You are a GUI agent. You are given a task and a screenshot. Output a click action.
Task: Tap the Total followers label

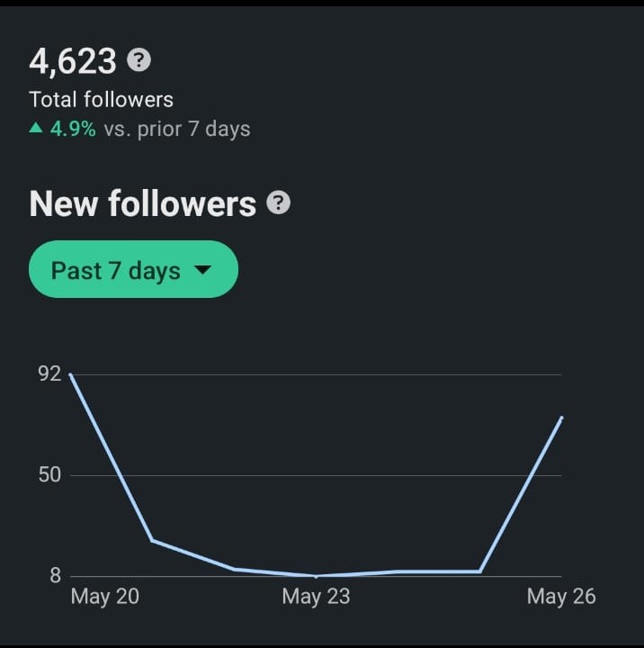[x=101, y=100]
